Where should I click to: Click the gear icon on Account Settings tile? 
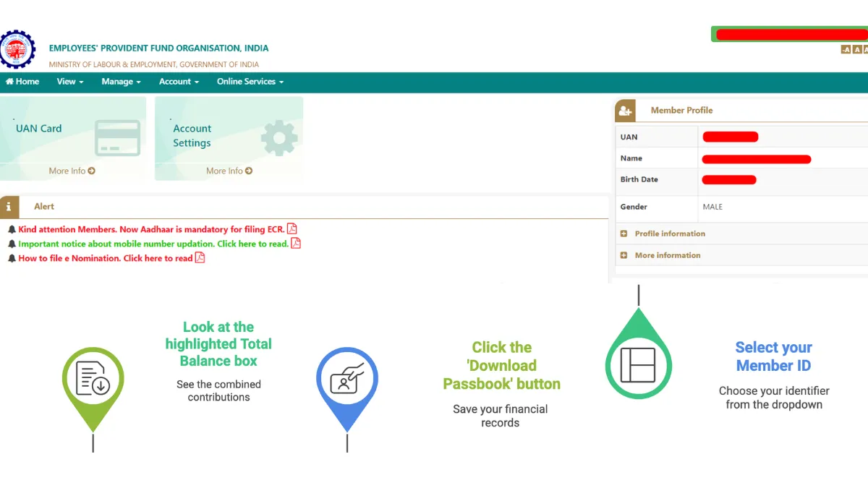[279, 138]
